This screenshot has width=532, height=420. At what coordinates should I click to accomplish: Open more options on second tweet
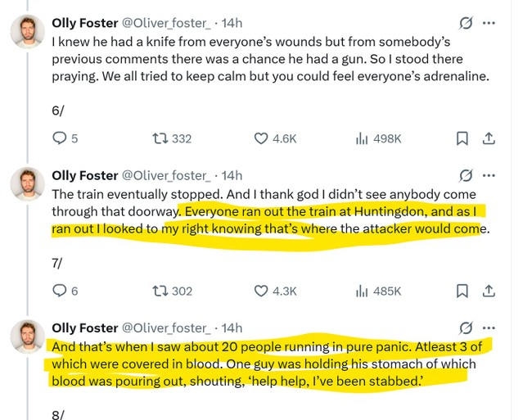[x=489, y=175]
